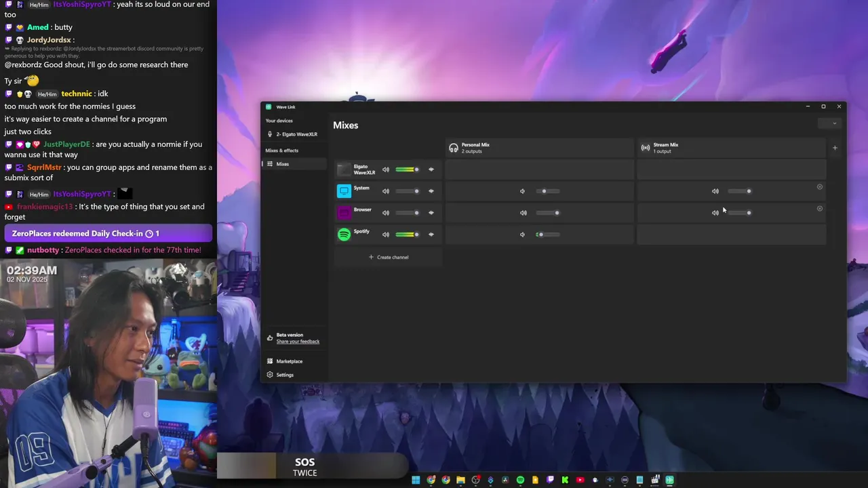Open the Notepad icon in taskbar
Image resolution: width=868 pixels, height=488 pixels.
click(x=639, y=480)
